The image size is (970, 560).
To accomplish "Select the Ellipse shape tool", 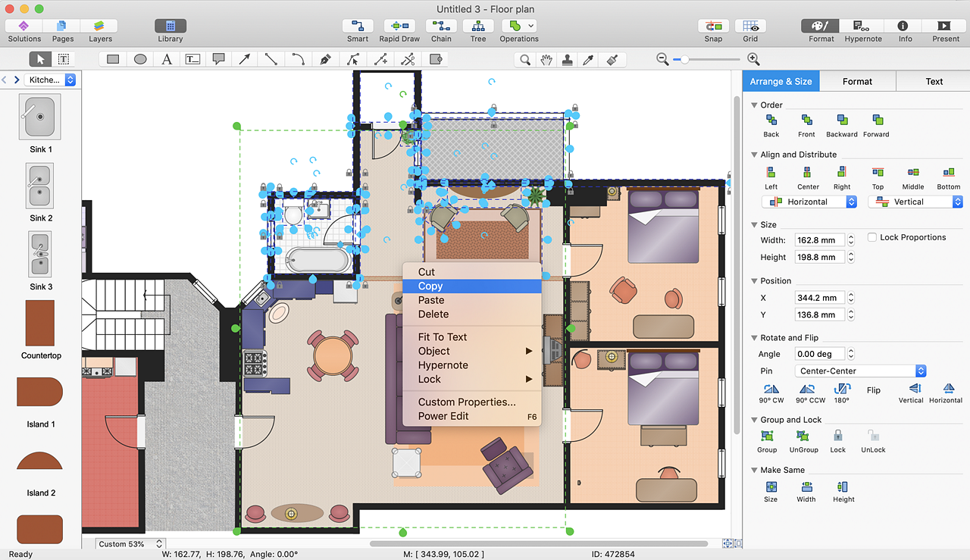I will (140, 59).
